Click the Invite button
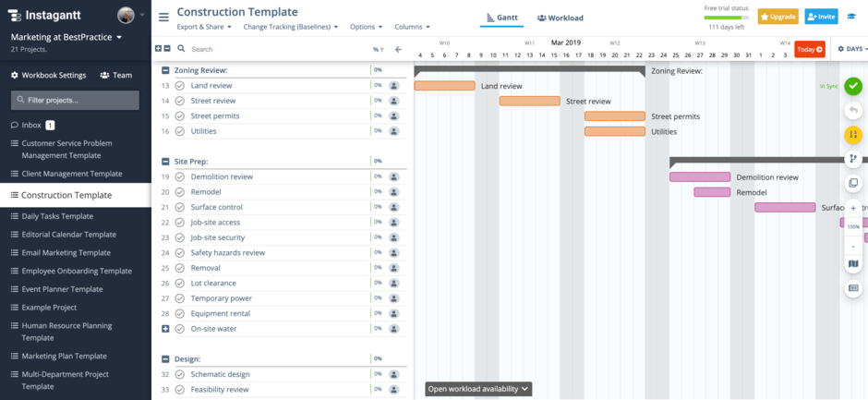 821,17
